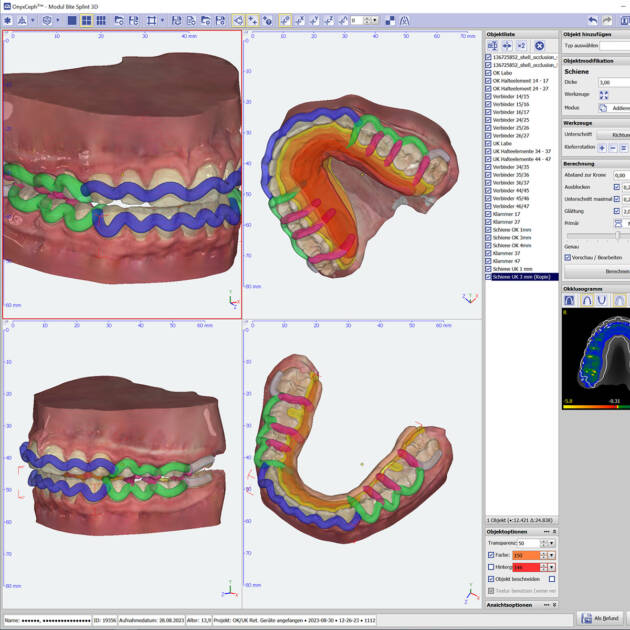Click the gear settings icon at toolbar start
Image resolution: width=630 pixels, height=630 pixels.
click(x=8, y=20)
